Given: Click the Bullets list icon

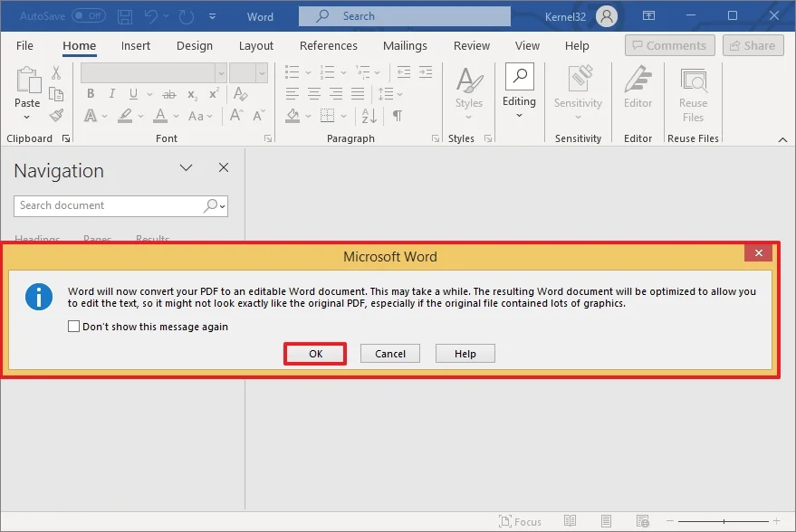Looking at the screenshot, I should click(x=292, y=72).
